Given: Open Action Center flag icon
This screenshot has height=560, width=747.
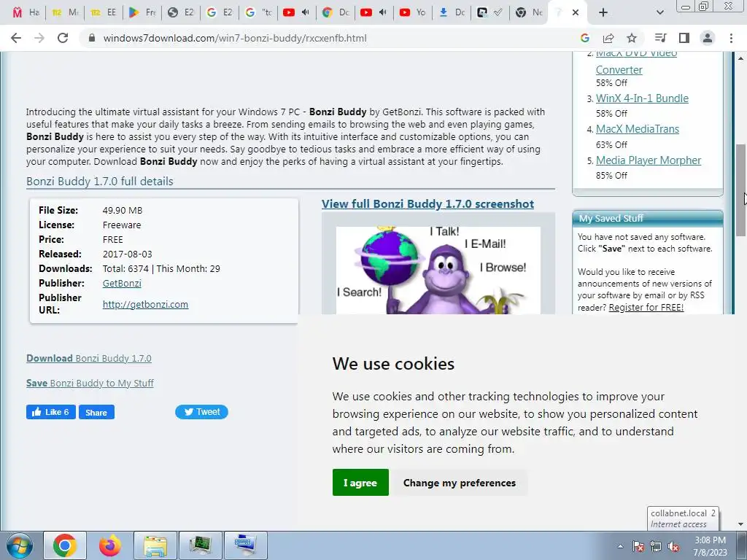Looking at the screenshot, I should click(638, 546).
